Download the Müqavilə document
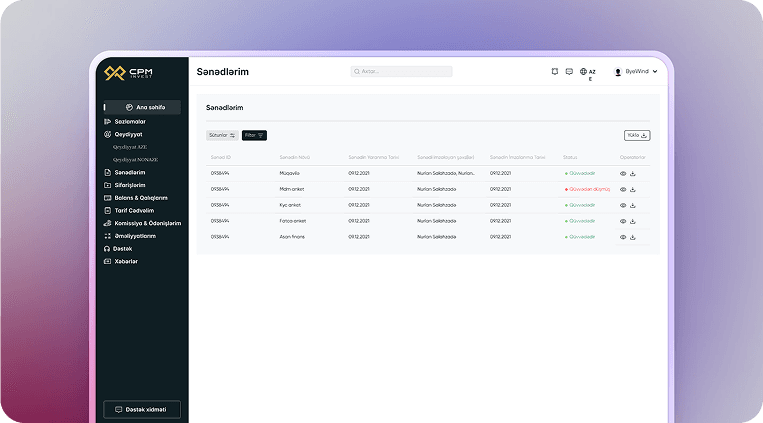Image resolution: width=763 pixels, height=423 pixels. 633,173
